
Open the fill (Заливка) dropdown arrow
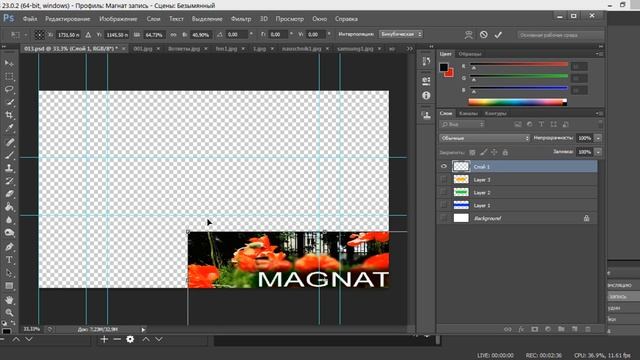(598, 152)
